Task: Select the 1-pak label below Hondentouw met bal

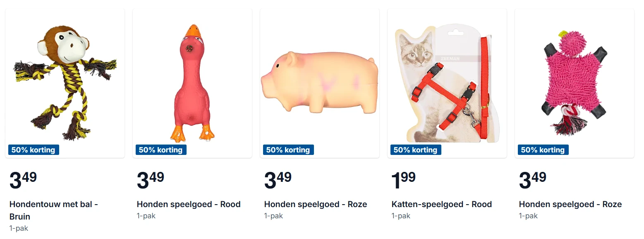Action: coord(19,228)
